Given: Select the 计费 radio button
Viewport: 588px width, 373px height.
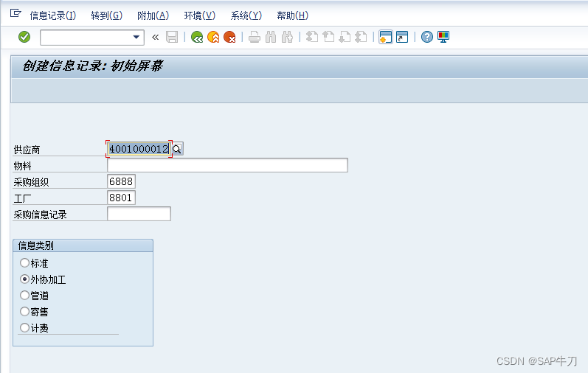Looking at the screenshot, I should [25, 327].
